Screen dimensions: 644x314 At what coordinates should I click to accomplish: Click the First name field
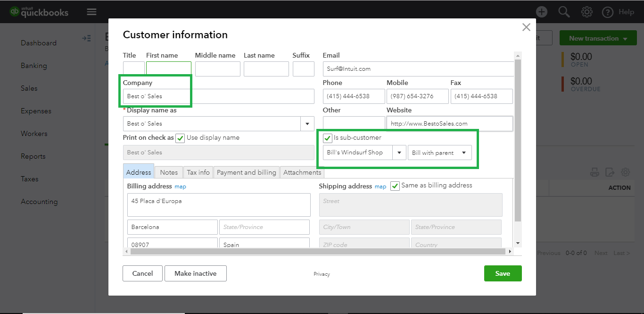(x=169, y=69)
